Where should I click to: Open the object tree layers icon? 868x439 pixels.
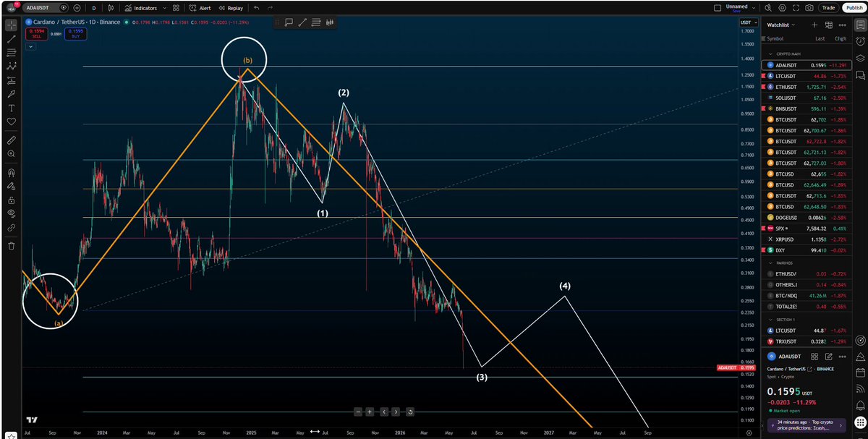click(859, 58)
